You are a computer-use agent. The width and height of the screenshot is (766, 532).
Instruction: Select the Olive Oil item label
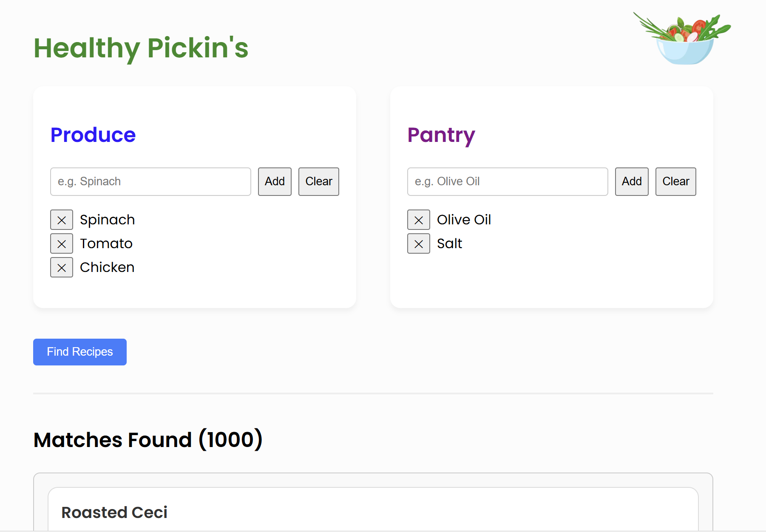(464, 220)
